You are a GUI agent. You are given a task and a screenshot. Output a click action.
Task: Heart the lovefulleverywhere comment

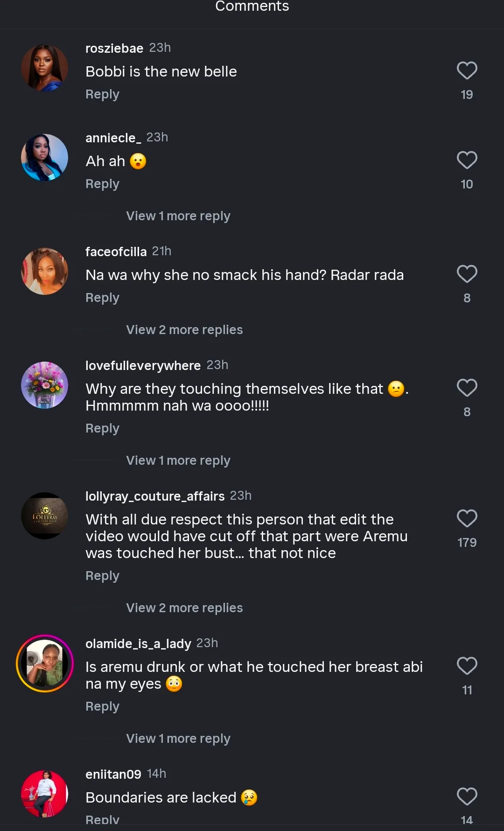(467, 388)
